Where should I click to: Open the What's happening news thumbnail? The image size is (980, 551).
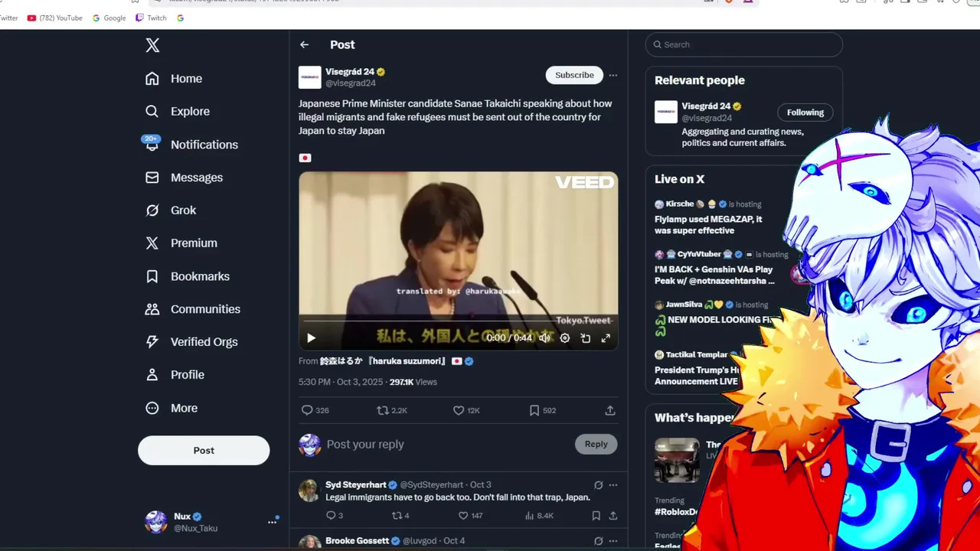(677, 460)
